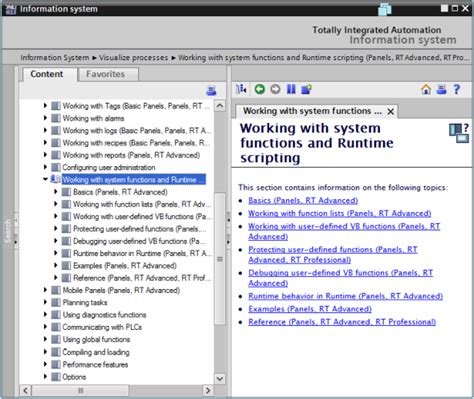Close the Working with system functions tab
474x399 pixels.
(x=391, y=112)
